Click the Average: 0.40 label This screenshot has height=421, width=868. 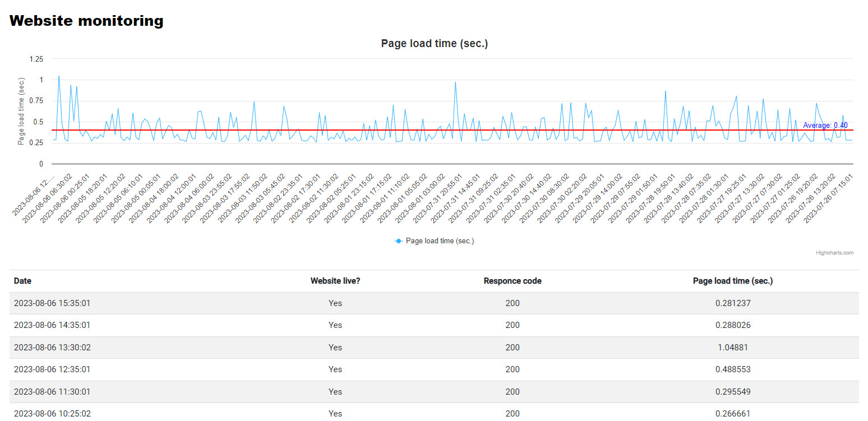point(825,126)
